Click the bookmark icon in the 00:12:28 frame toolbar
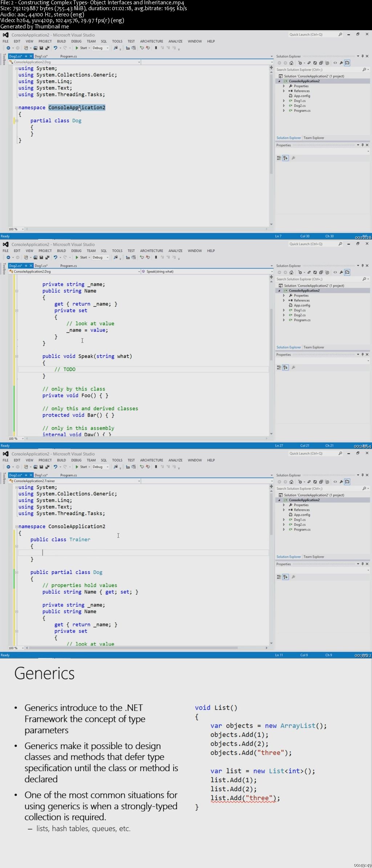Viewport: 372px width, 868px height. [x=156, y=48]
